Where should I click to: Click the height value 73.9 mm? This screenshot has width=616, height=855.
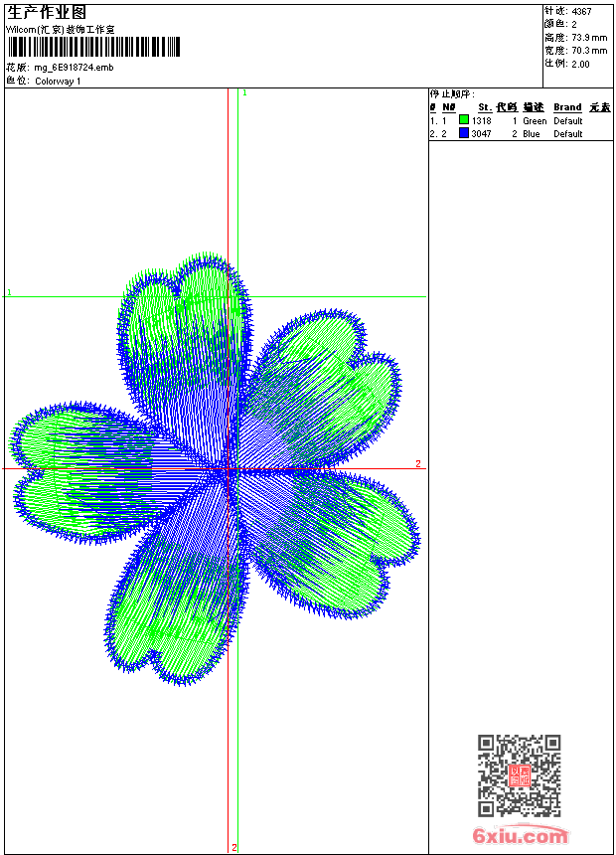tap(589, 38)
